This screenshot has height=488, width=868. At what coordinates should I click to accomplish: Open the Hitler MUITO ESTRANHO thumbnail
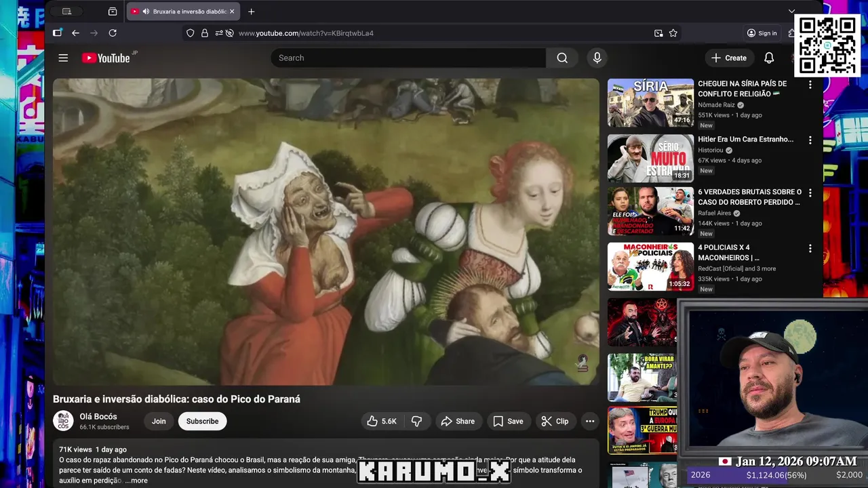pyautogui.click(x=650, y=159)
